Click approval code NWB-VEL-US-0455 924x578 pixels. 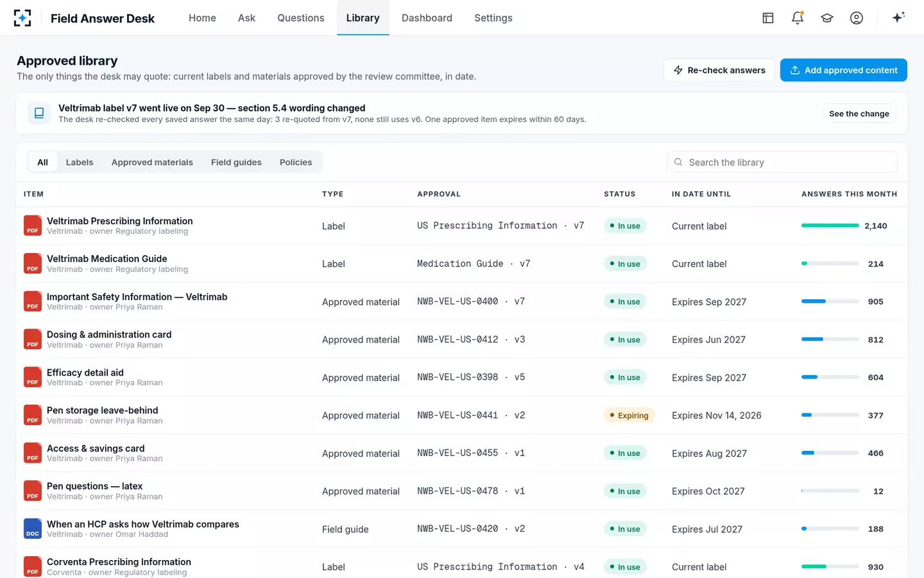[x=458, y=453]
